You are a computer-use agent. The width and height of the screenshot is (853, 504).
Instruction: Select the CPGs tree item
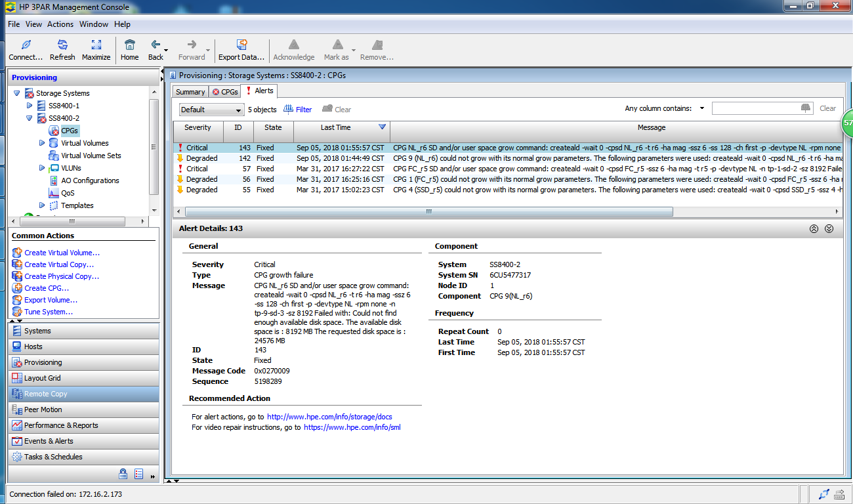point(70,131)
